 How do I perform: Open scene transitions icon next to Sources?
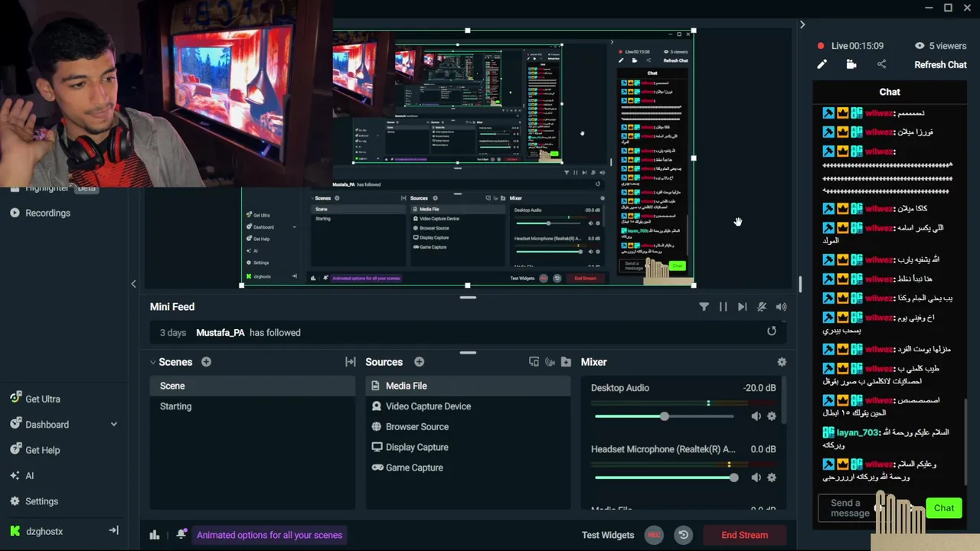(351, 362)
